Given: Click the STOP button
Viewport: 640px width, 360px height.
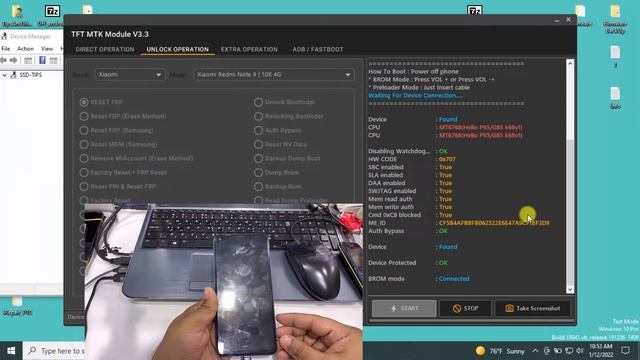Looking at the screenshot, I should pos(465,309).
